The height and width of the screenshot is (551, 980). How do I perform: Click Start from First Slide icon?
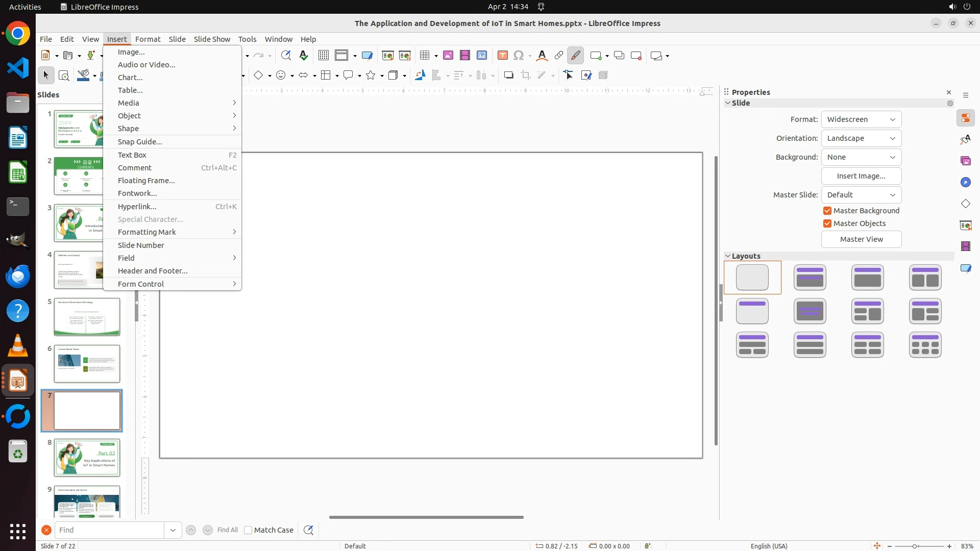pos(387,56)
